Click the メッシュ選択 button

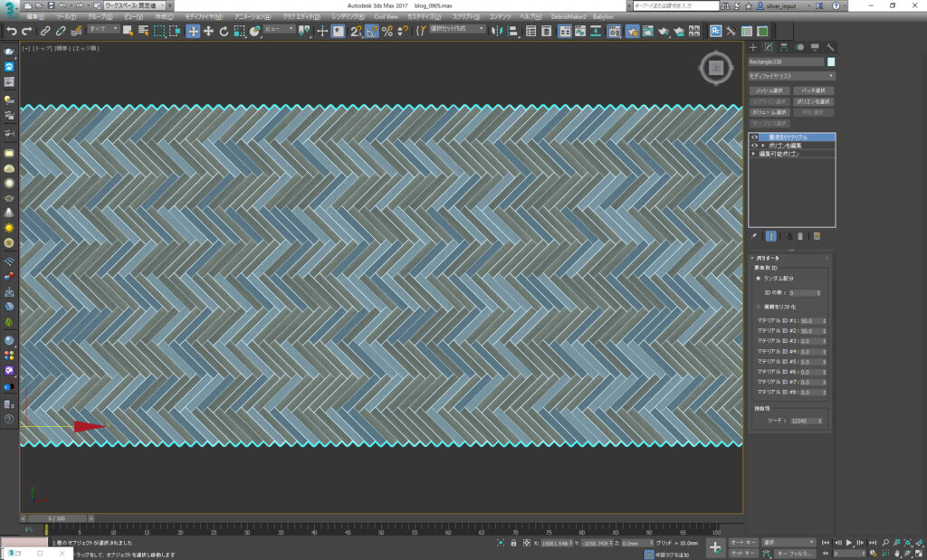coord(769,91)
